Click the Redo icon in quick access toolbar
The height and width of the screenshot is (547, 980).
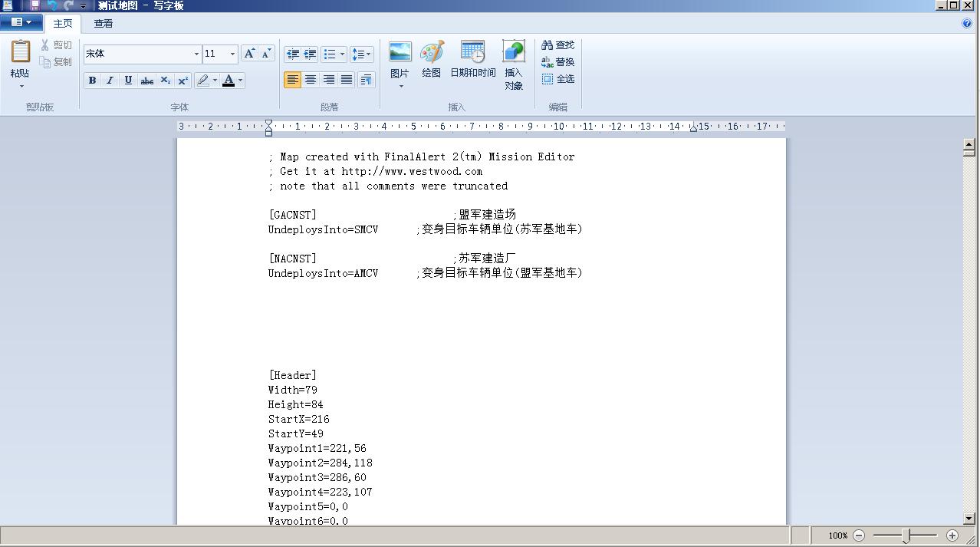(x=68, y=5)
